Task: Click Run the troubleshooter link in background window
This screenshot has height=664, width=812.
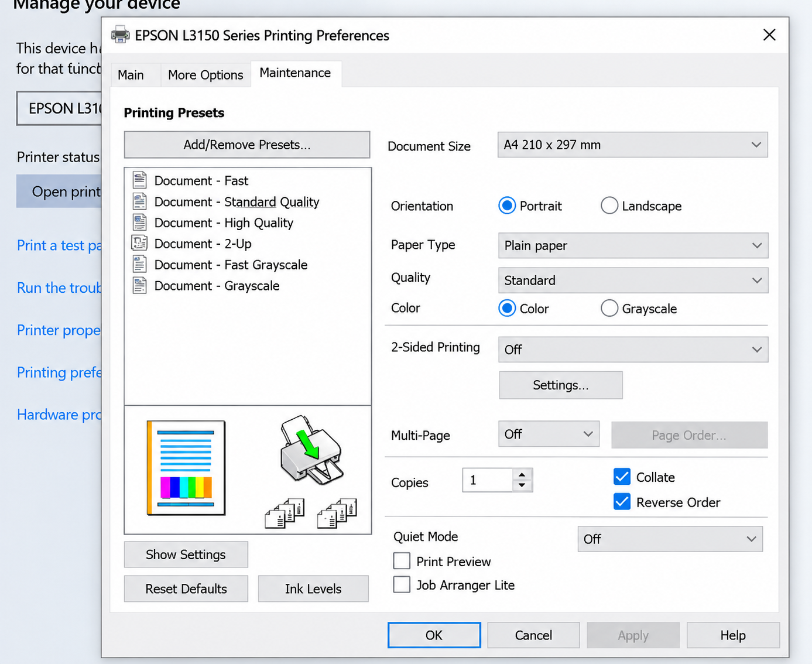Action: tap(59, 287)
